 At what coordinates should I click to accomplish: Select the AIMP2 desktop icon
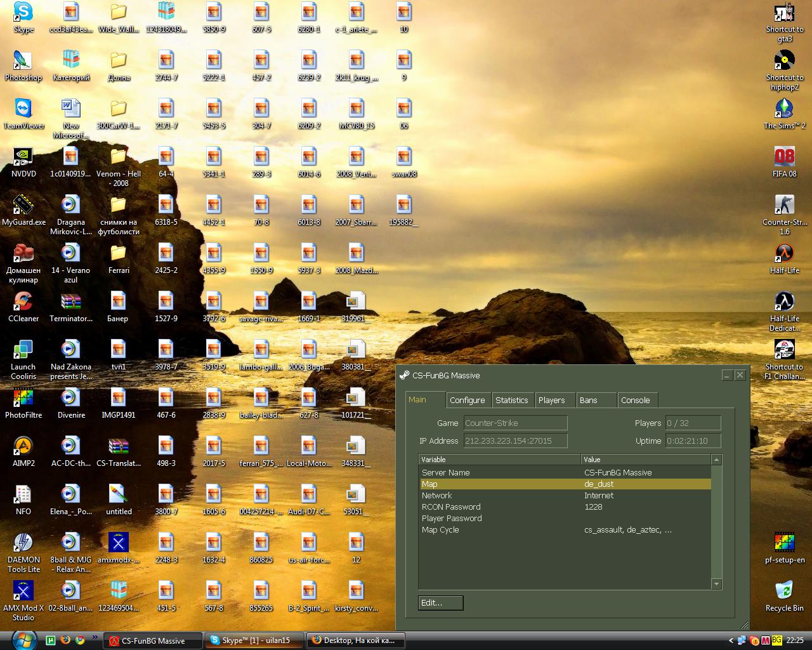(x=23, y=451)
